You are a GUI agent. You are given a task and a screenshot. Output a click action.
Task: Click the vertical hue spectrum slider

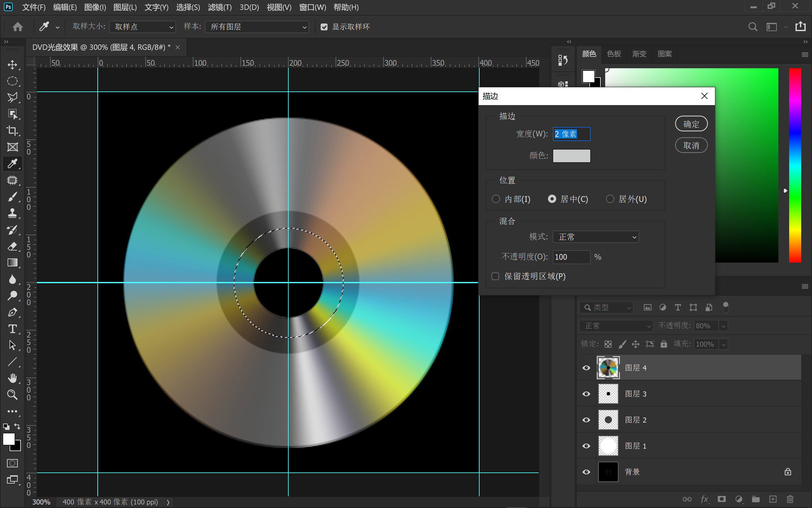[x=795, y=165]
